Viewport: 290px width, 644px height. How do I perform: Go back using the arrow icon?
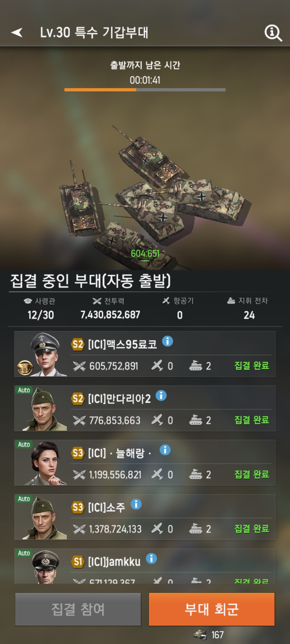click(17, 32)
